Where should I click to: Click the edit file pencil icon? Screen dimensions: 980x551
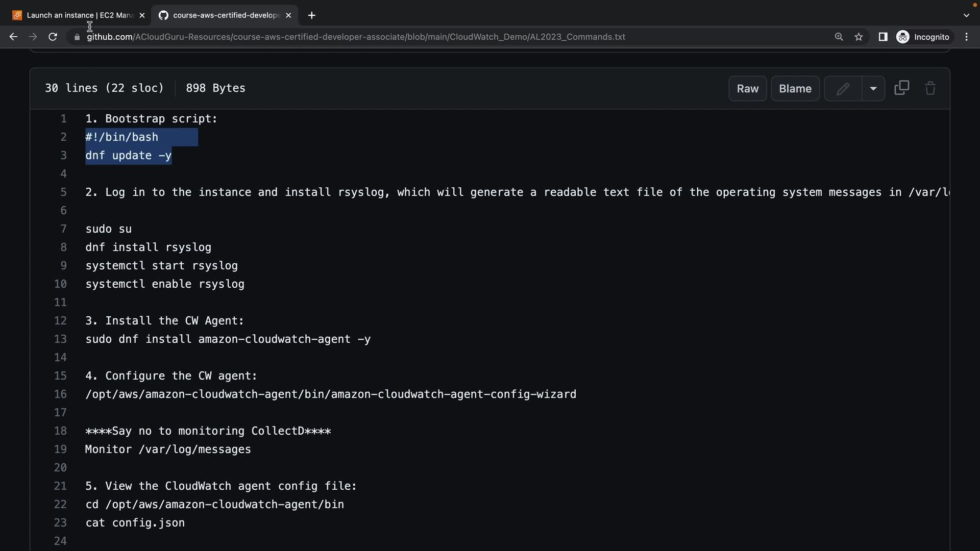point(843,89)
